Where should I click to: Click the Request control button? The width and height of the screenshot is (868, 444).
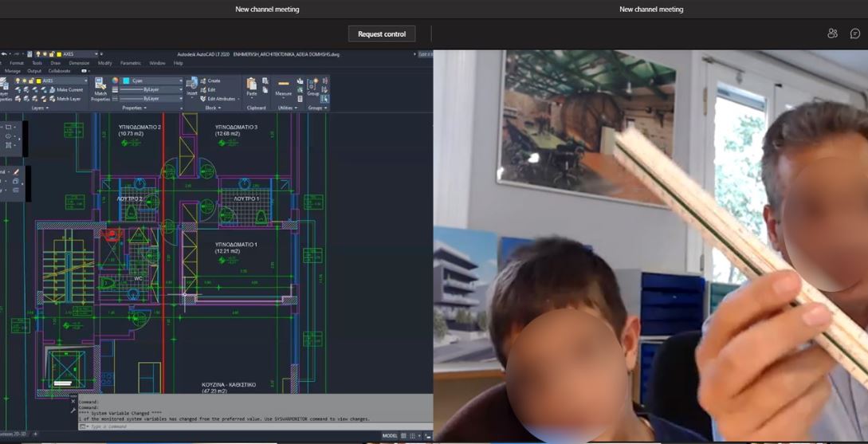coord(382,33)
